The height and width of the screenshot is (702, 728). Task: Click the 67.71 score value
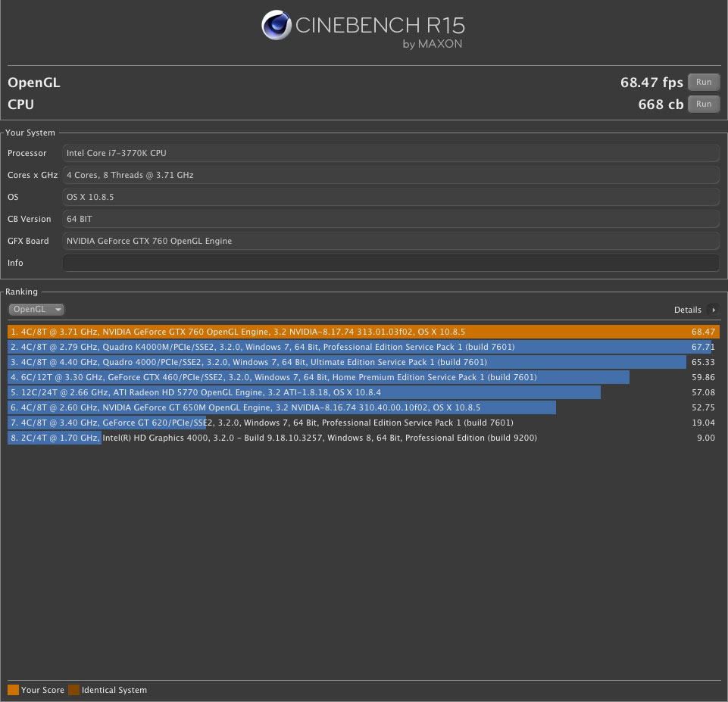click(x=703, y=347)
